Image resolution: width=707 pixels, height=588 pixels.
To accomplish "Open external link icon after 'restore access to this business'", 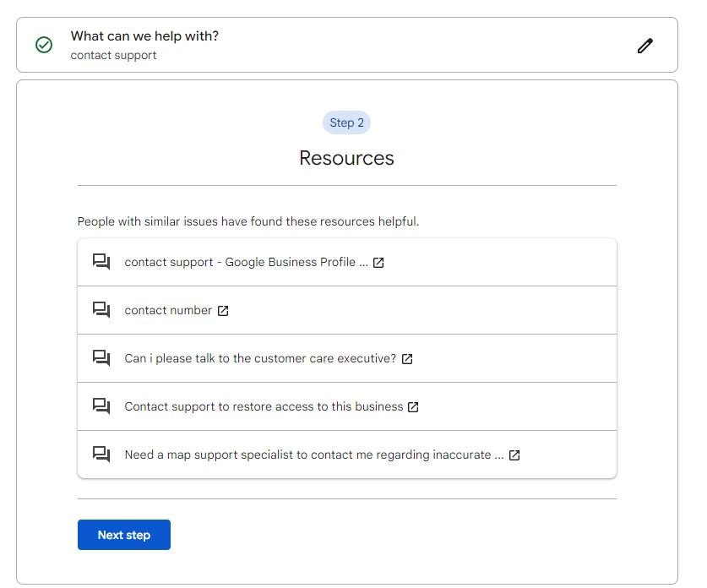I will tap(413, 408).
